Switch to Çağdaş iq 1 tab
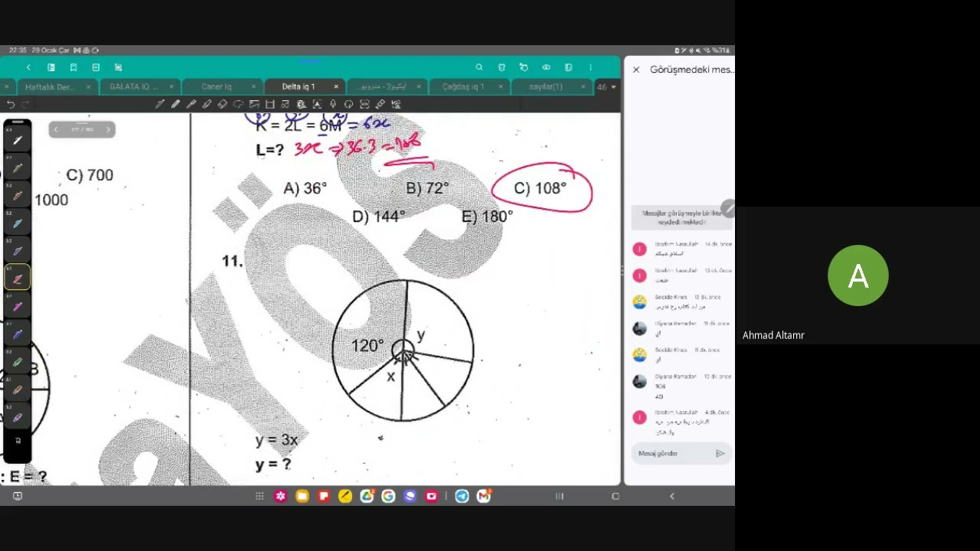This screenshot has height=551, width=980. [463, 86]
